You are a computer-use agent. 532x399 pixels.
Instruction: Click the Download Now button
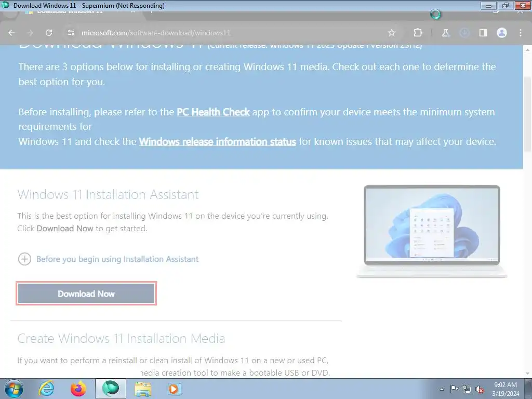pos(86,294)
